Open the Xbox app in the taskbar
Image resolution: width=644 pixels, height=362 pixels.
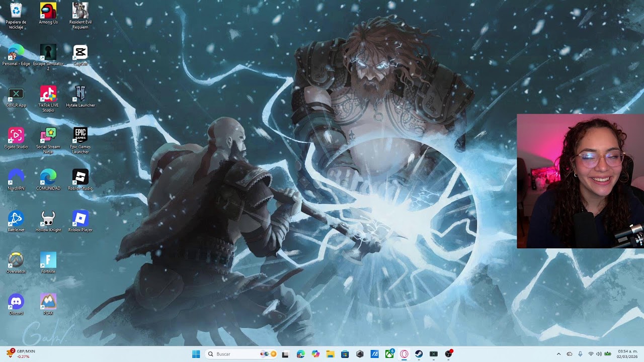[389, 354]
